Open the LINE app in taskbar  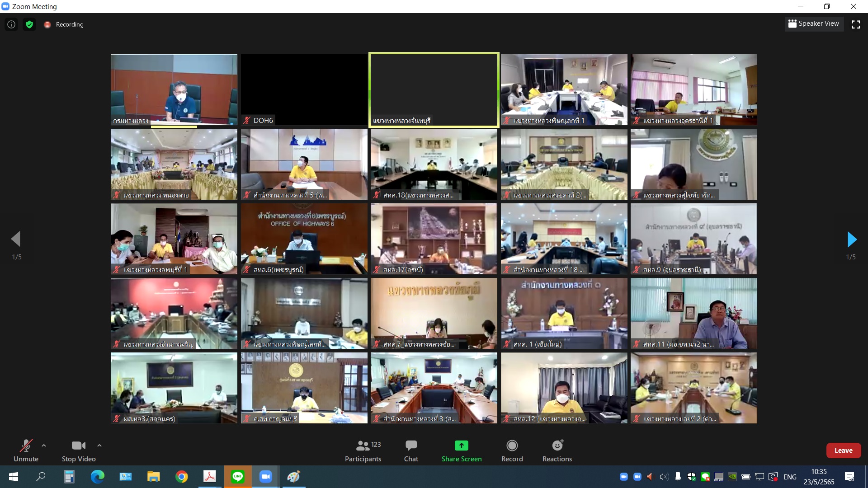[x=238, y=477]
